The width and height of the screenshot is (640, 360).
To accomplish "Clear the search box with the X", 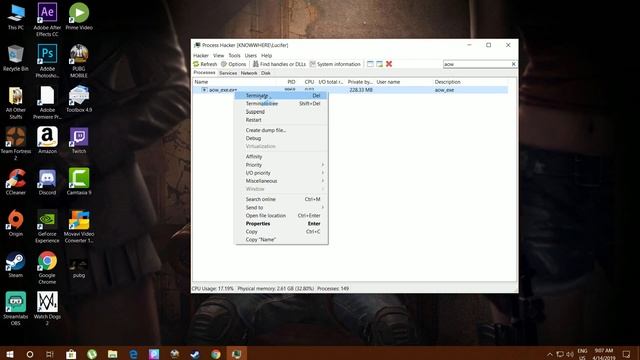I will click(513, 64).
